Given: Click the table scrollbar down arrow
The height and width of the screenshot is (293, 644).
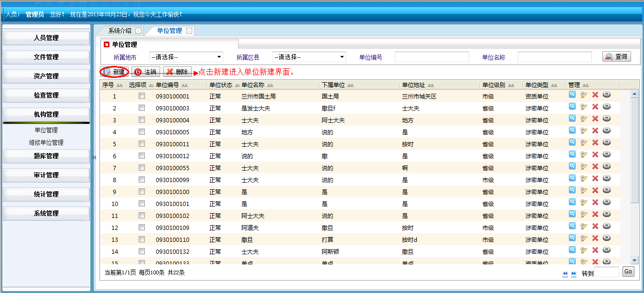Looking at the screenshot, I should 635,260.
